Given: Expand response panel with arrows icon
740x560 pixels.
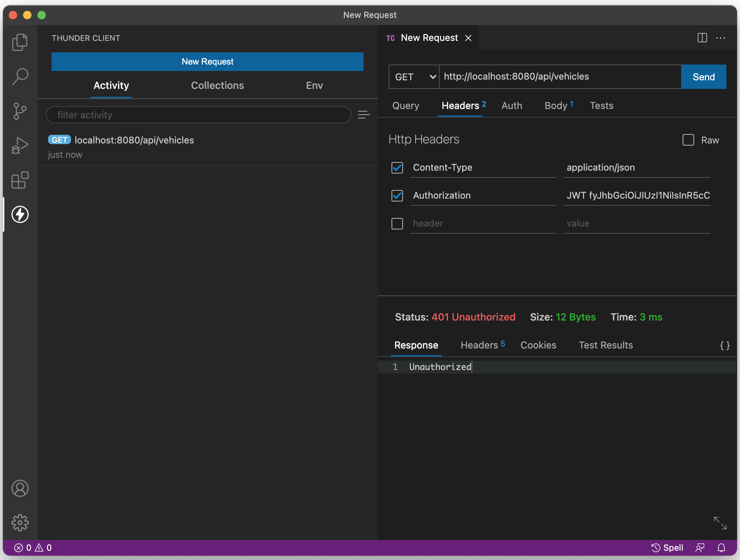Looking at the screenshot, I should 720,523.
